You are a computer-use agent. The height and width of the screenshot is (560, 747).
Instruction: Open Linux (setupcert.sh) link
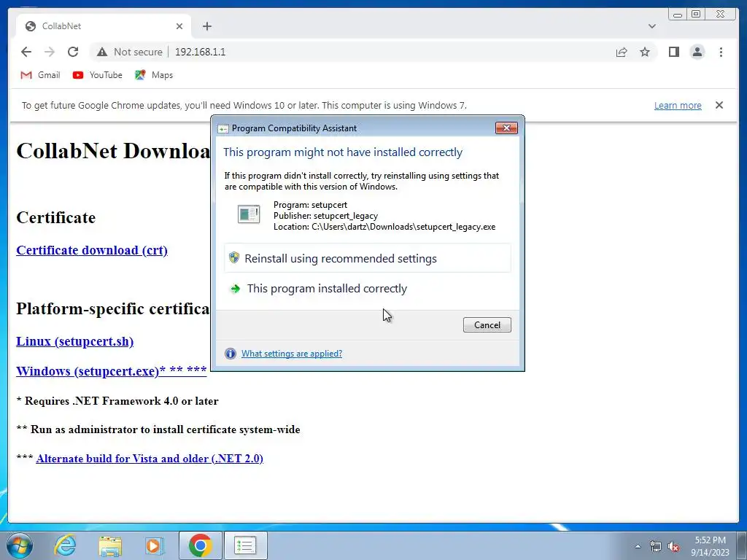pos(75,341)
